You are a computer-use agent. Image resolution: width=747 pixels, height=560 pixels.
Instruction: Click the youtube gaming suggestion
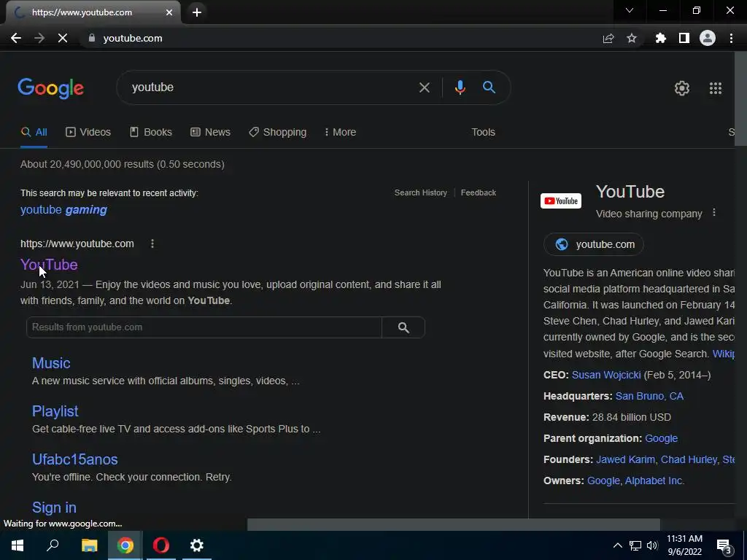click(64, 209)
